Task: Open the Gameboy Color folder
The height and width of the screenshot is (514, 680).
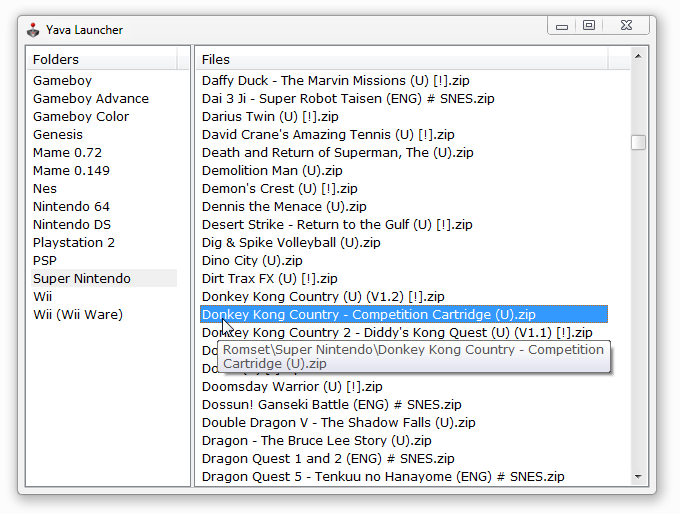Action: (81, 117)
